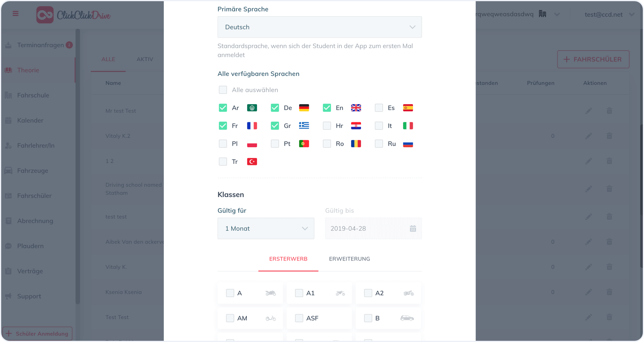Click the Arabic flag icon

(x=252, y=108)
